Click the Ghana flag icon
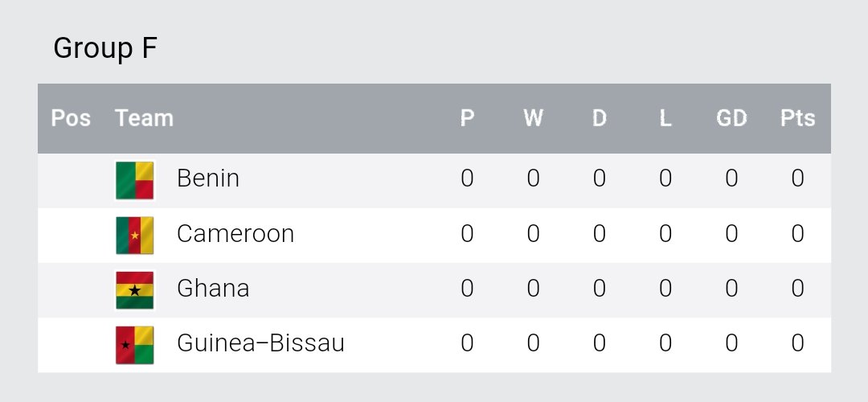The image size is (868, 402). coord(134,289)
